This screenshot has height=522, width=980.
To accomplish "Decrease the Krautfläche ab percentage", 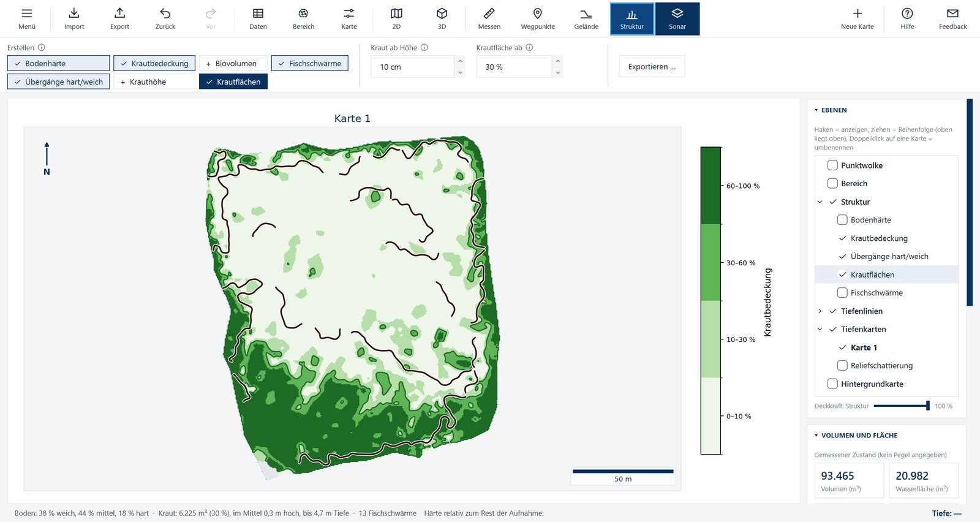I will pos(557,72).
